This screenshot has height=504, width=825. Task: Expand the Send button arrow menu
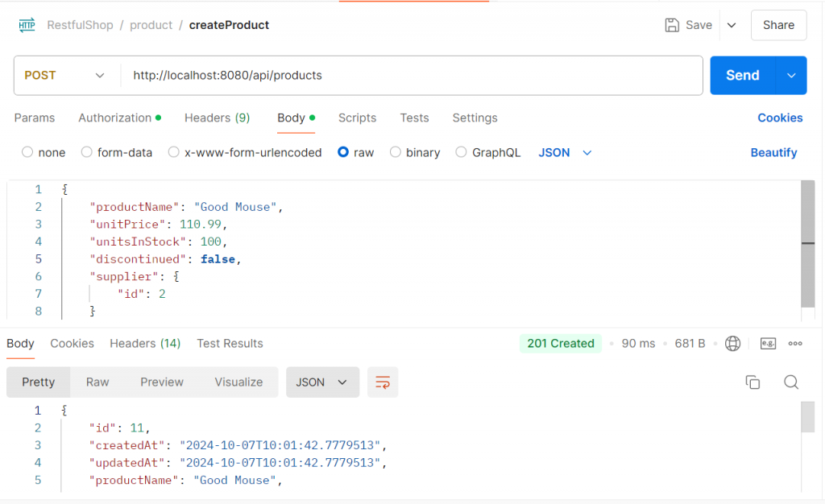coord(791,76)
